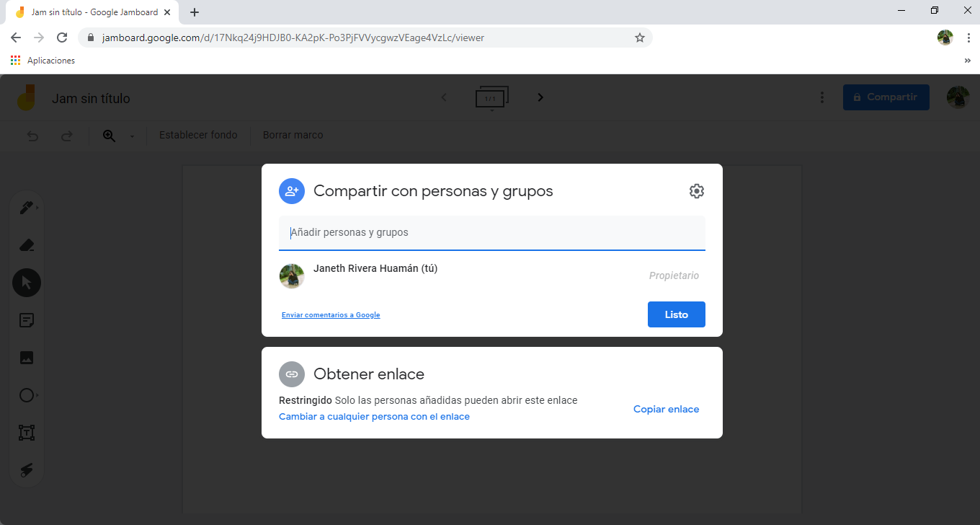Go to next frame arrow
Image resolution: width=980 pixels, height=525 pixels.
pyautogui.click(x=540, y=97)
